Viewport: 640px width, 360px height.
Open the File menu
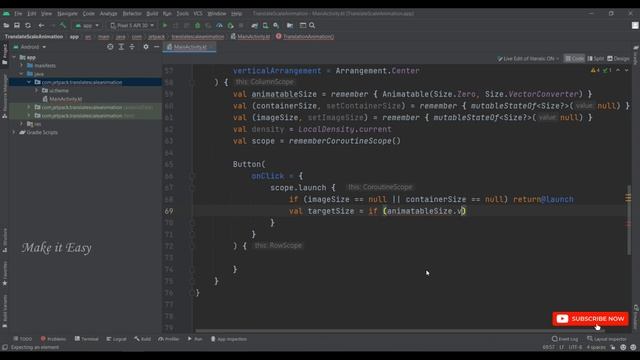coord(18,13)
